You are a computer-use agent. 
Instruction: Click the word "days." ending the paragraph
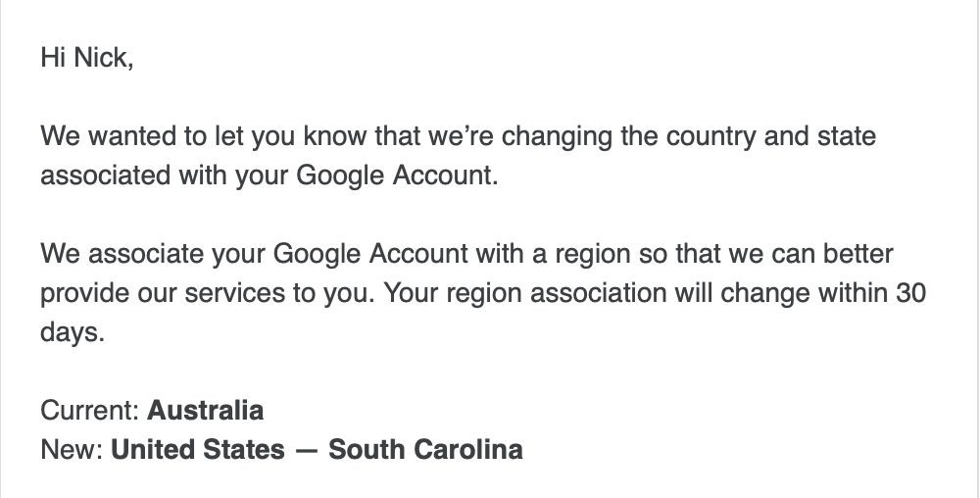pos(73,331)
